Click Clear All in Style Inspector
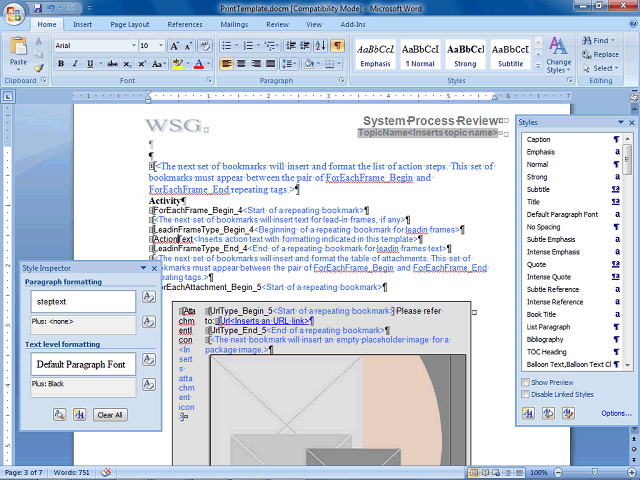 point(110,415)
